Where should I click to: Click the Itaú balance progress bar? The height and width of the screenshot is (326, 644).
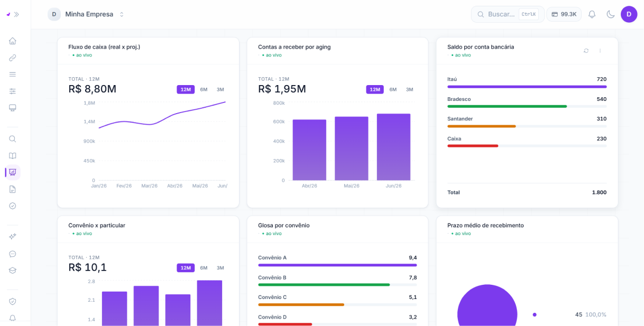click(527, 87)
